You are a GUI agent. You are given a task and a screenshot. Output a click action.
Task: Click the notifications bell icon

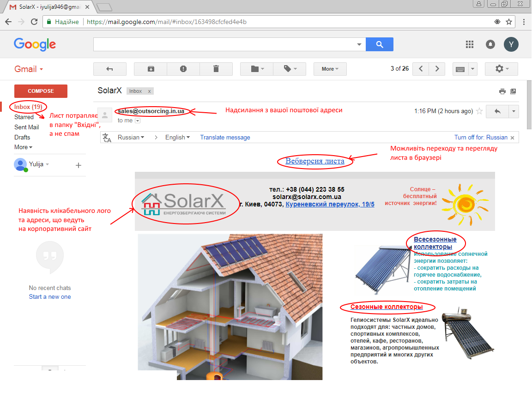tap(490, 44)
